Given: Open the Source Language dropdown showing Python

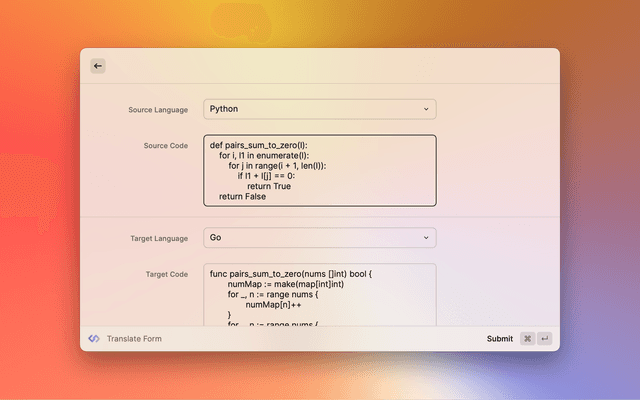Looking at the screenshot, I should [x=319, y=109].
